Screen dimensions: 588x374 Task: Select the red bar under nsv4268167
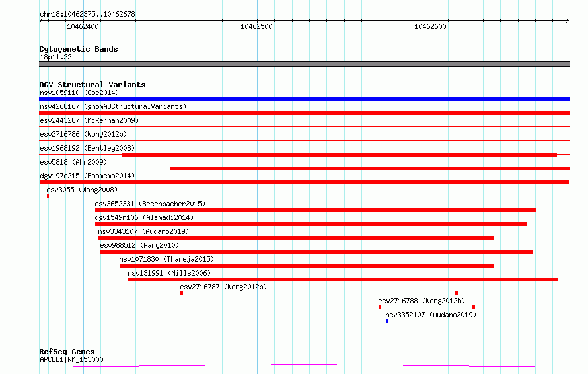coord(304,113)
